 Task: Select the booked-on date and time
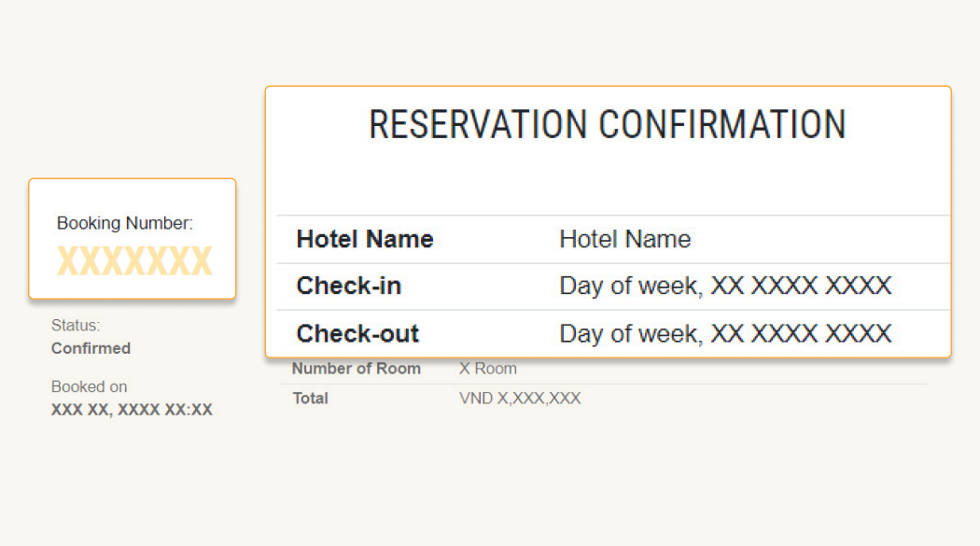tap(132, 410)
